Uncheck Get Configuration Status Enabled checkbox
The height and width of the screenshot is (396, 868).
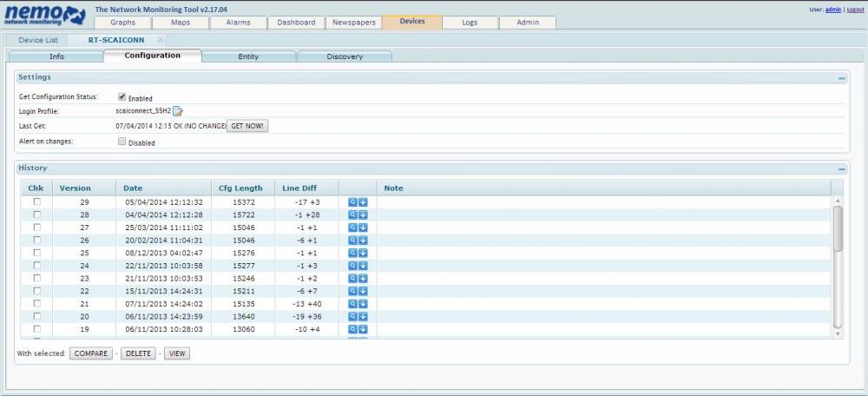(x=122, y=96)
